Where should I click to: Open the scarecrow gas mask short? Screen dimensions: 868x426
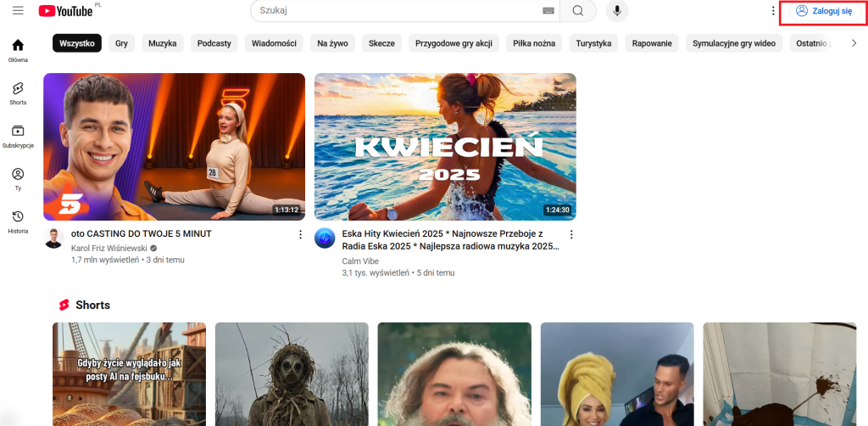[292, 374]
